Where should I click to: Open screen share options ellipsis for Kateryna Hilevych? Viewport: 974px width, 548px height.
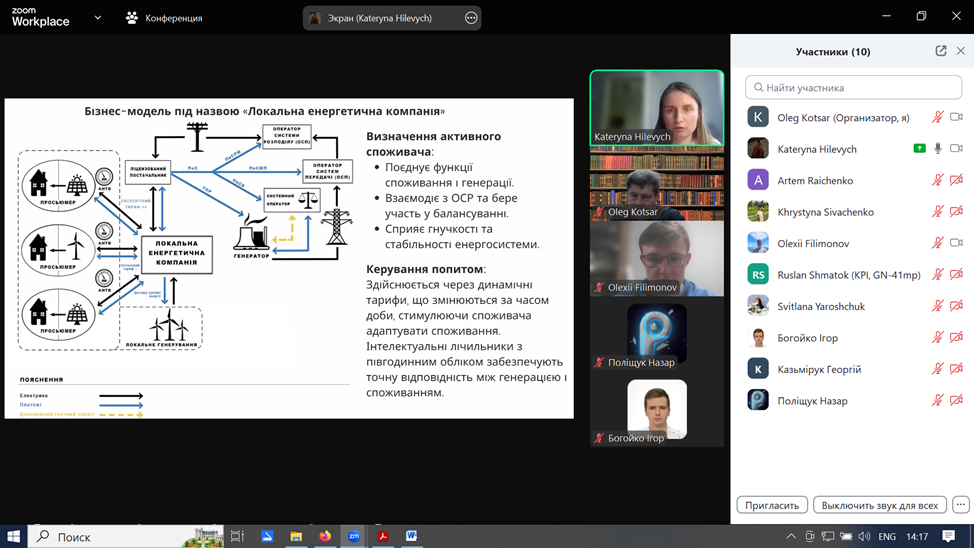(x=471, y=18)
